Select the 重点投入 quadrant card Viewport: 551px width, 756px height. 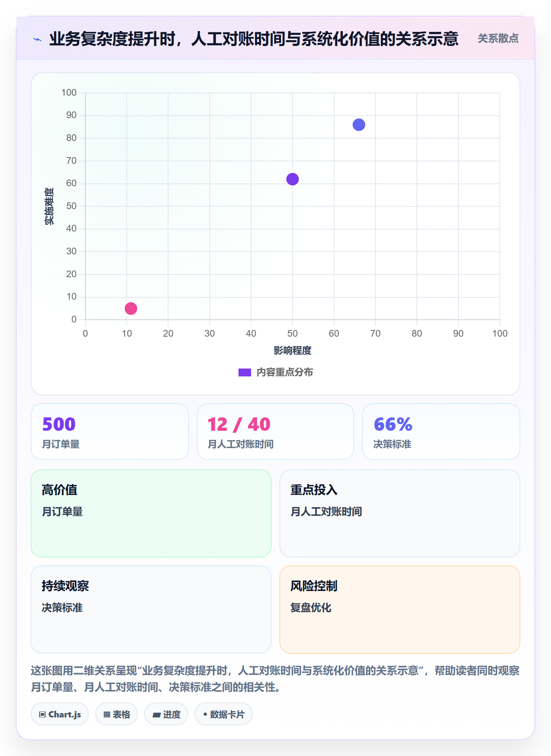coord(400,513)
